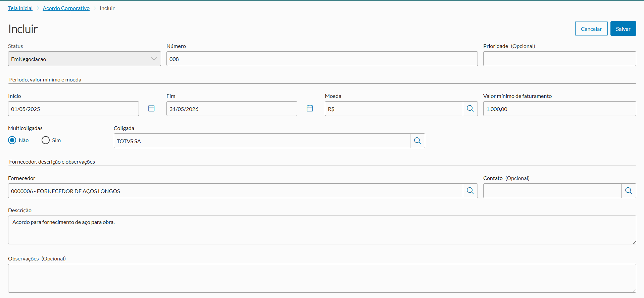The width and height of the screenshot is (644, 298).
Task: Click the Coligada lookup magnifier icon
Action: pyautogui.click(x=417, y=141)
